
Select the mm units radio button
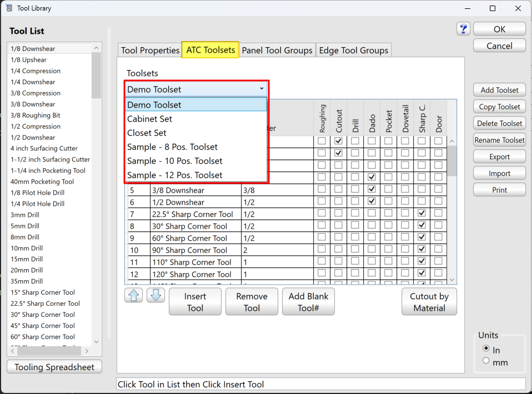486,361
